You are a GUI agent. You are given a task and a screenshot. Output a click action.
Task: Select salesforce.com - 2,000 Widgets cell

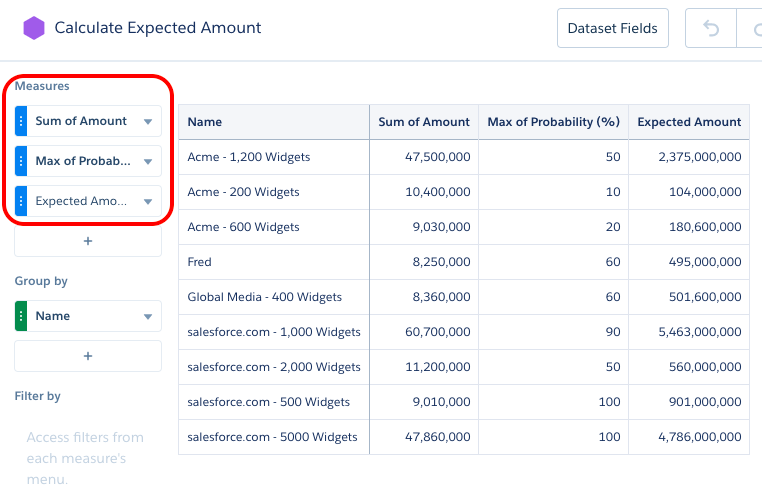[274, 367]
